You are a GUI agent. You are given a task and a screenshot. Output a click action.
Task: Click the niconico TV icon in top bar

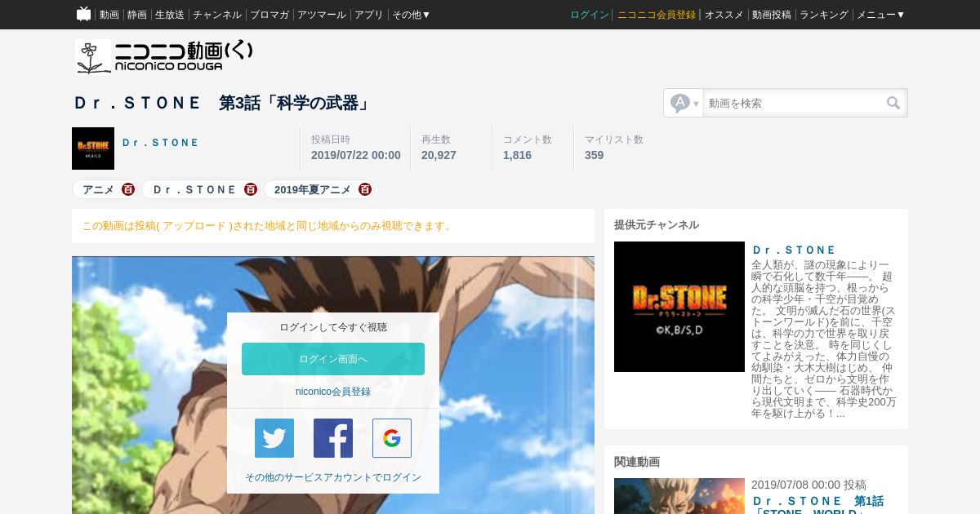coord(83,14)
